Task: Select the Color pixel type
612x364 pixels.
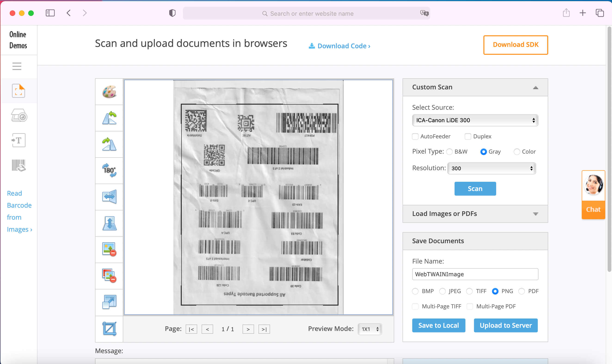Action: coord(517,152)
